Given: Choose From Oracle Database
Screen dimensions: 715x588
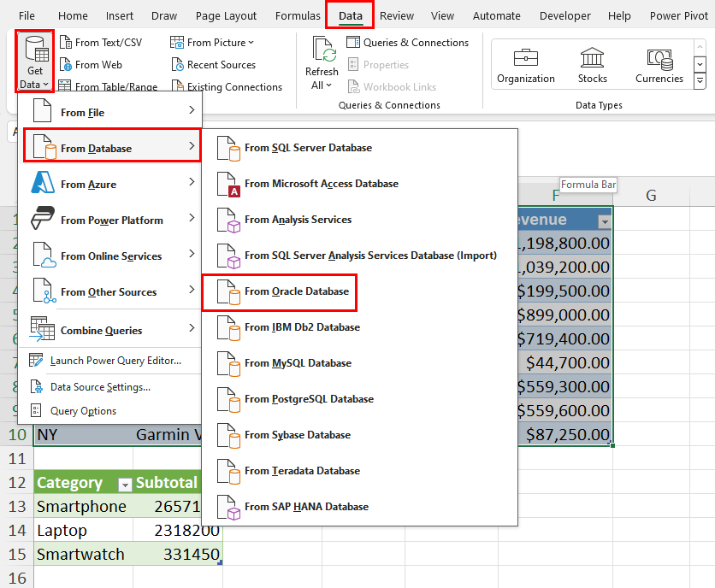Looking at the screenshot, I should [x=359, y=291].
